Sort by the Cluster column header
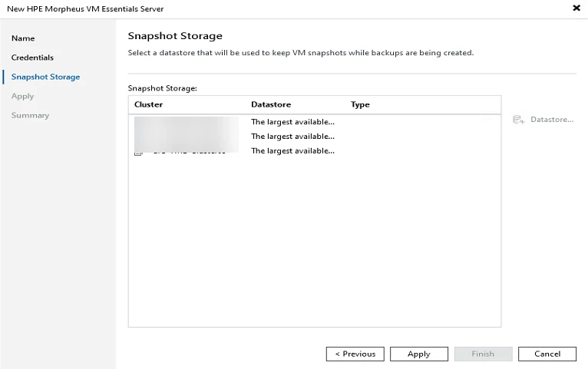588x369 pixels. 149,104
